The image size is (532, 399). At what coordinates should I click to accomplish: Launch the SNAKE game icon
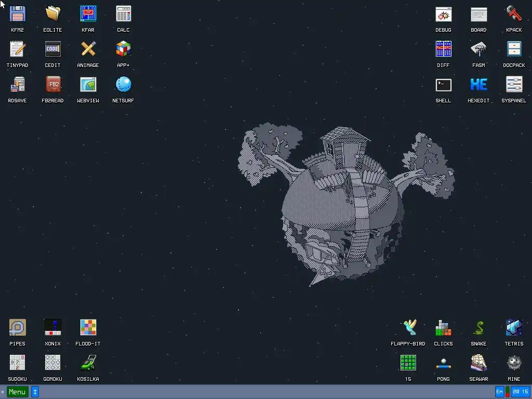point(478,327)
